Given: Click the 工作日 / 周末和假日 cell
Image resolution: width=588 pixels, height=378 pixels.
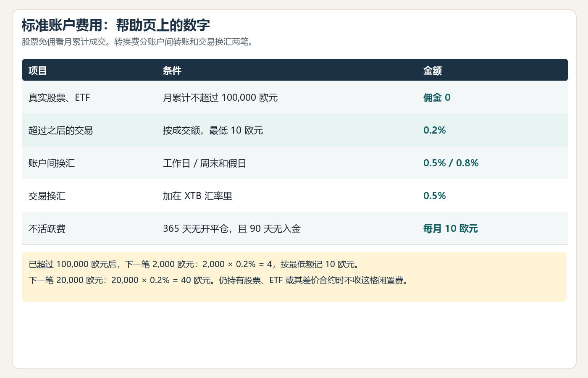Looking at the screenshot, I should tap(205, 163).
